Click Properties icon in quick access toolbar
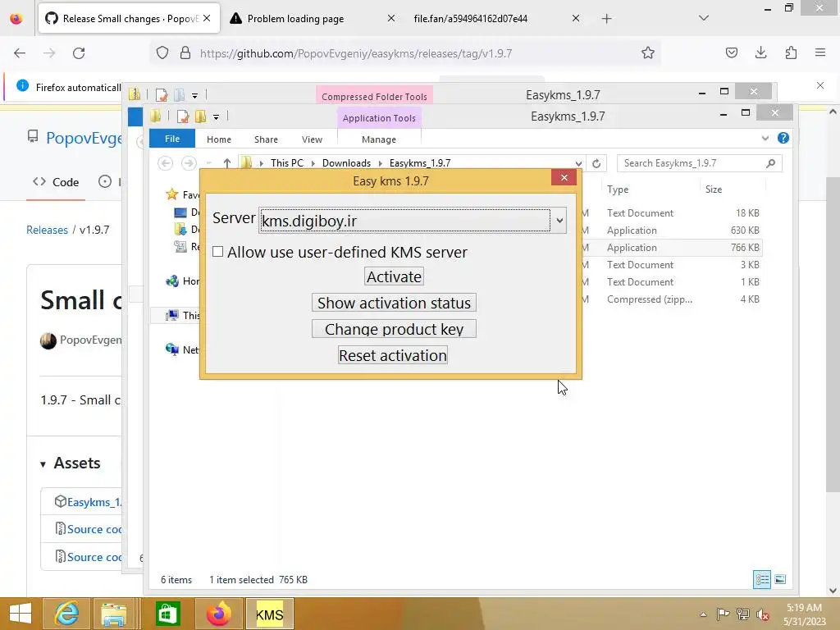Screen dimensions: 840x630 click(183, 116)
